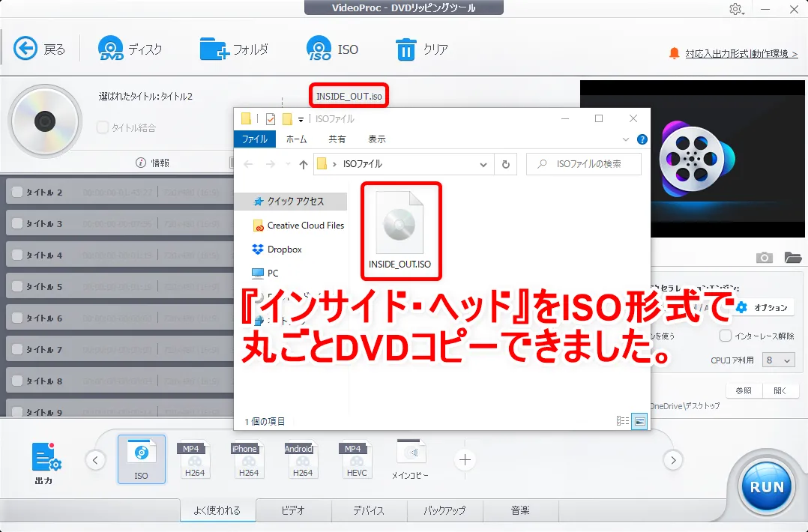Expand the Explorer address bar history dropdown
This screenshot has width=808, height=532.
click(x=483, y=164)
